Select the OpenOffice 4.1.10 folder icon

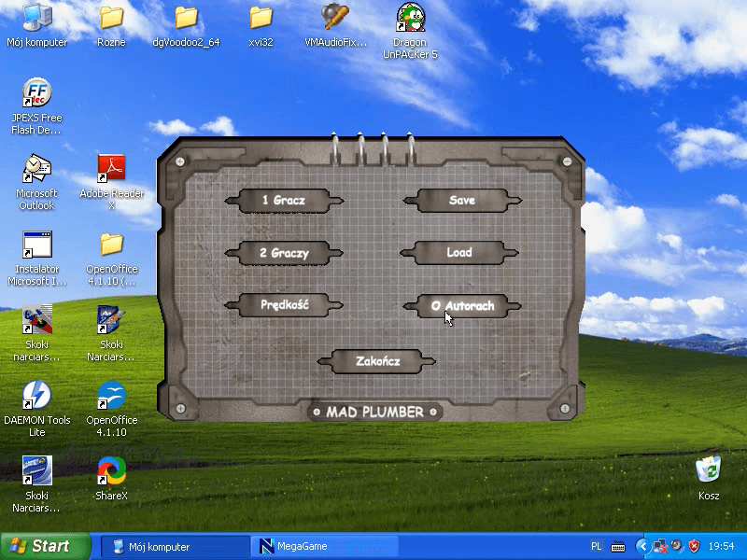point(111,259)
